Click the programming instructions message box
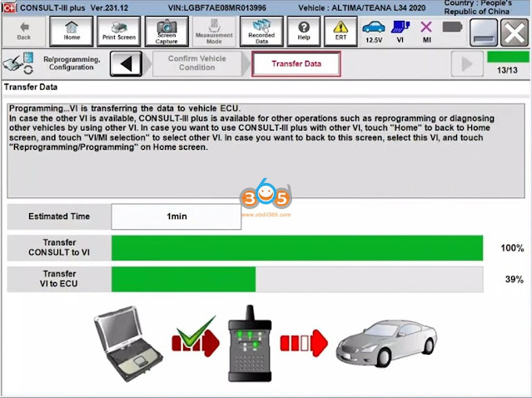Viewport: 532px width, 398px height. (266, 151)
